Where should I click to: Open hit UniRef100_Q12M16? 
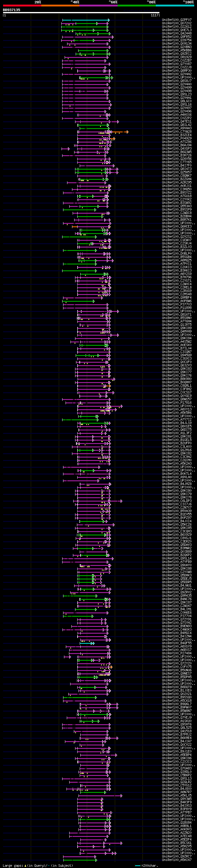(177, 450)
